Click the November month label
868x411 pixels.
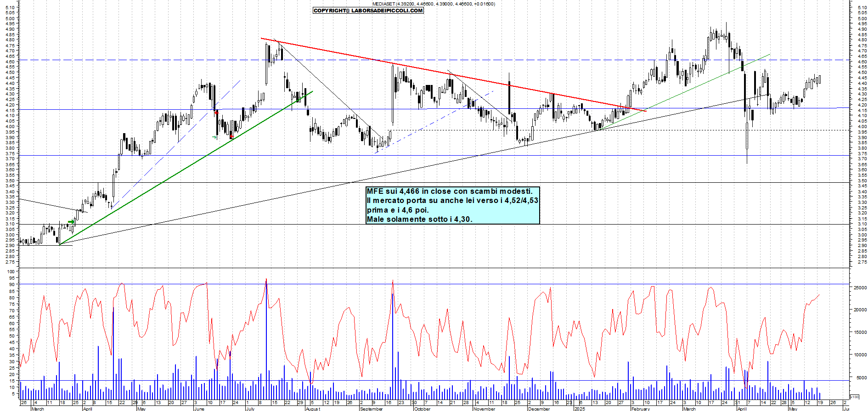pos(485,409)
